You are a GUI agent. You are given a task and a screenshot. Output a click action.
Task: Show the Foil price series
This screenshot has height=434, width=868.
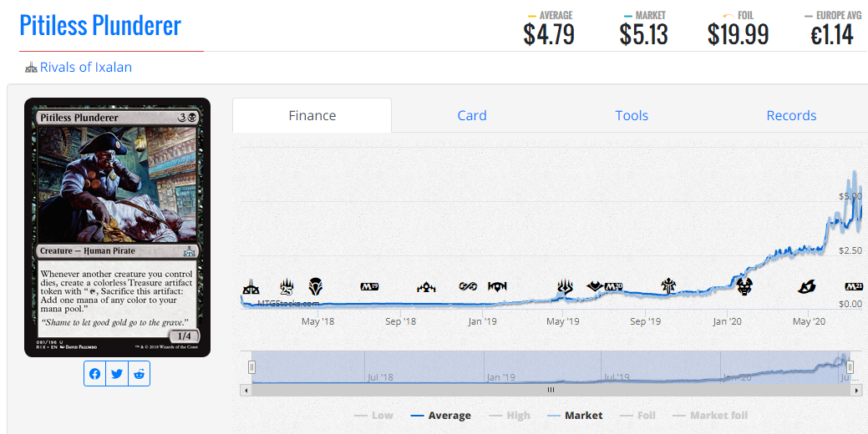pyautogui.click(x=637, y=416)
